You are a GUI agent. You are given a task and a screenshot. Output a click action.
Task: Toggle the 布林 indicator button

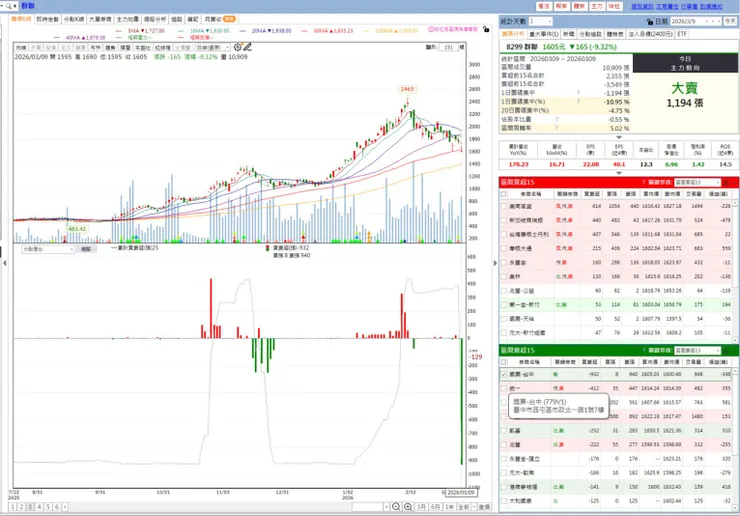[x=95, y=48]
